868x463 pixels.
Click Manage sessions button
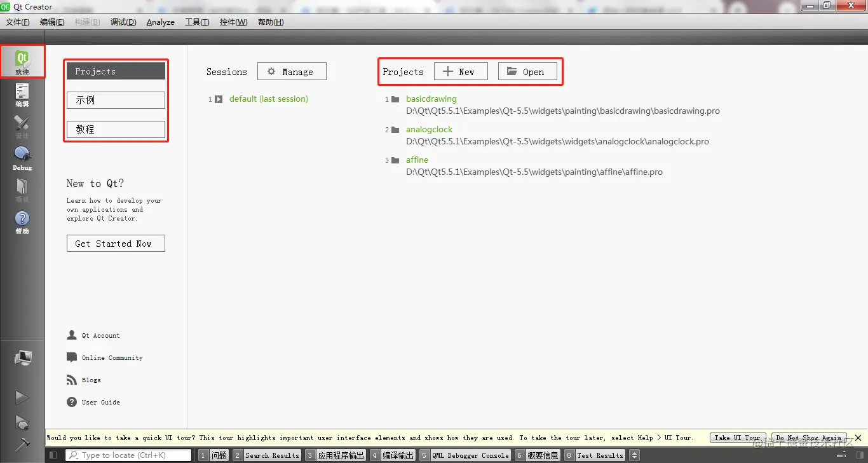pyautogui.click(x=292, y=72)
